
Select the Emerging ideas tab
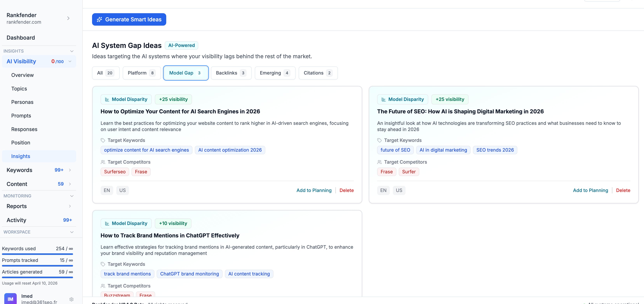point(275,73)
